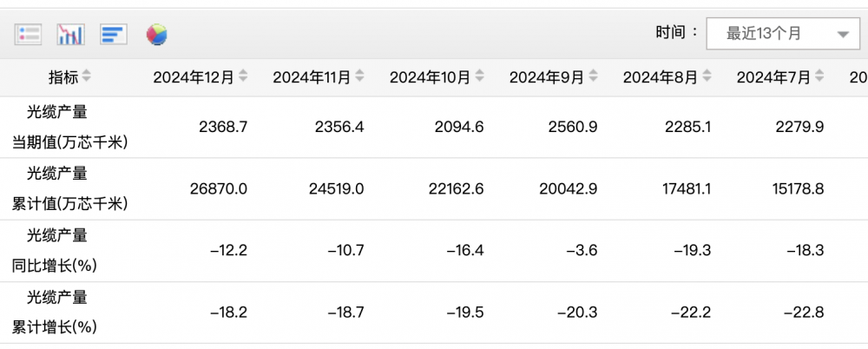The image size is (868, 349).
Task: Sort the 2024年8月 column
Action: 707,77
